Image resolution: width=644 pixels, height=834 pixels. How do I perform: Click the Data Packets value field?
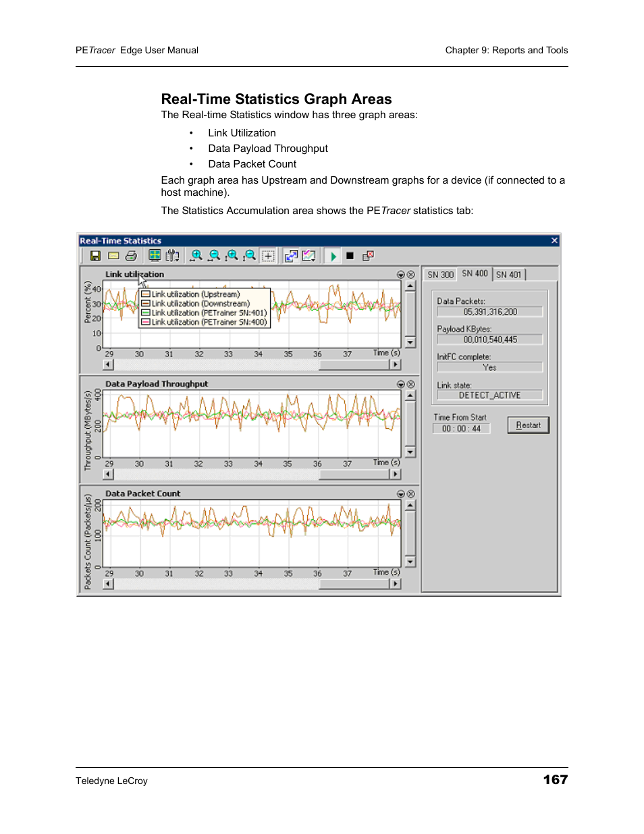489,312
